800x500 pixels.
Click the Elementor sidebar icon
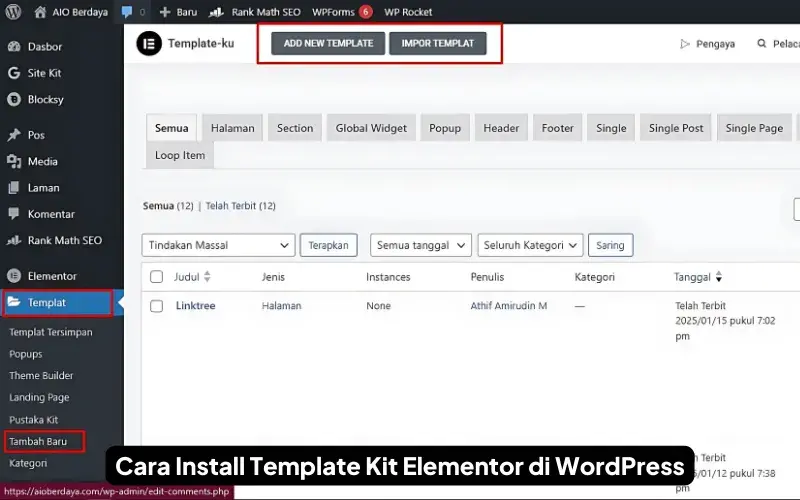click(14, 276)
